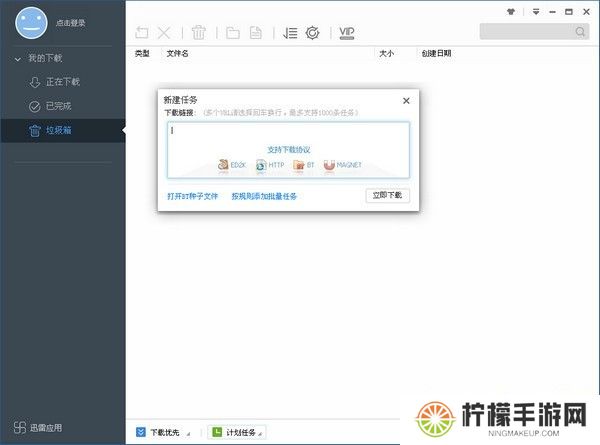
Task: Select the 垃圾箱 trash item
Action: point(63,130)
